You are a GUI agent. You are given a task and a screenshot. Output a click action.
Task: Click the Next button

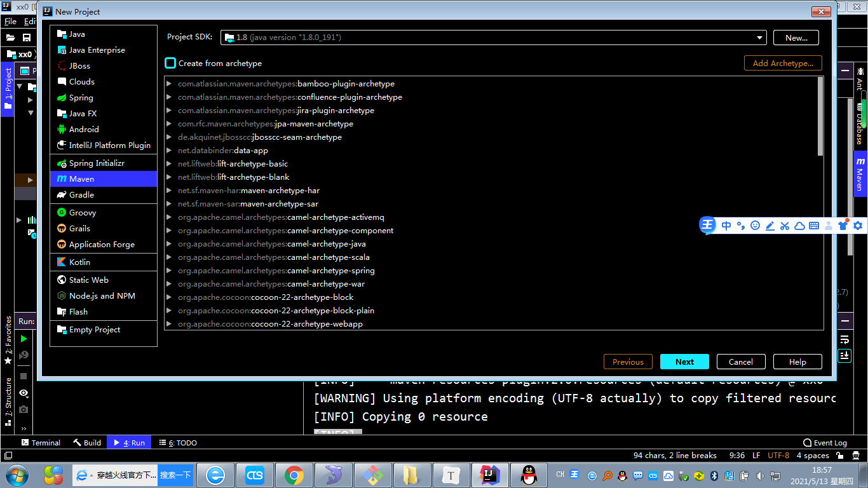(684, 362)
